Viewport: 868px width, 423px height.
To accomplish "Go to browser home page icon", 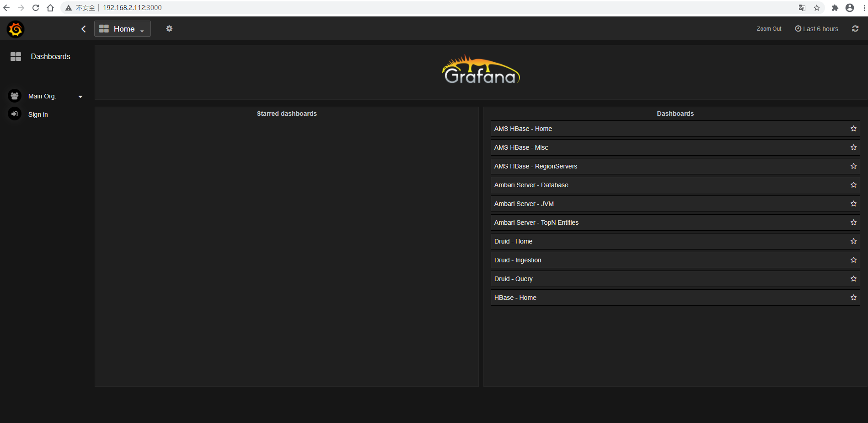I will 50,8.
